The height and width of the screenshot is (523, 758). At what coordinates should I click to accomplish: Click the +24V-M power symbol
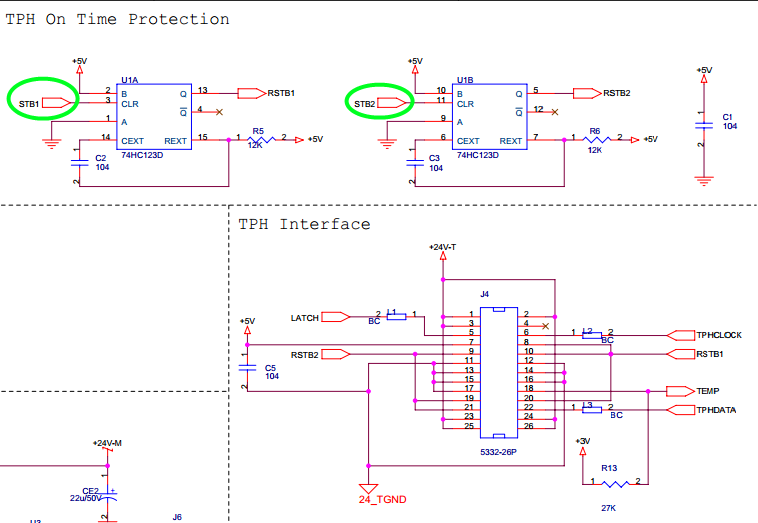tap(107, 450)
